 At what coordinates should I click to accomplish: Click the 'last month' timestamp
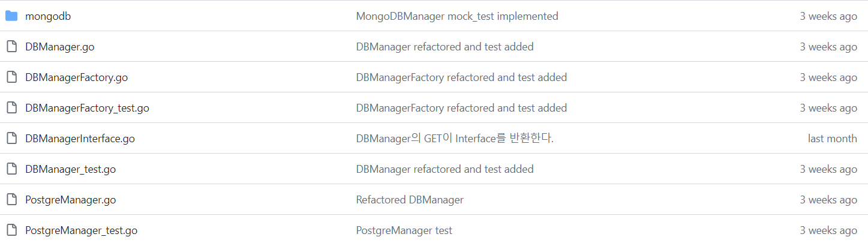(832, 139)
